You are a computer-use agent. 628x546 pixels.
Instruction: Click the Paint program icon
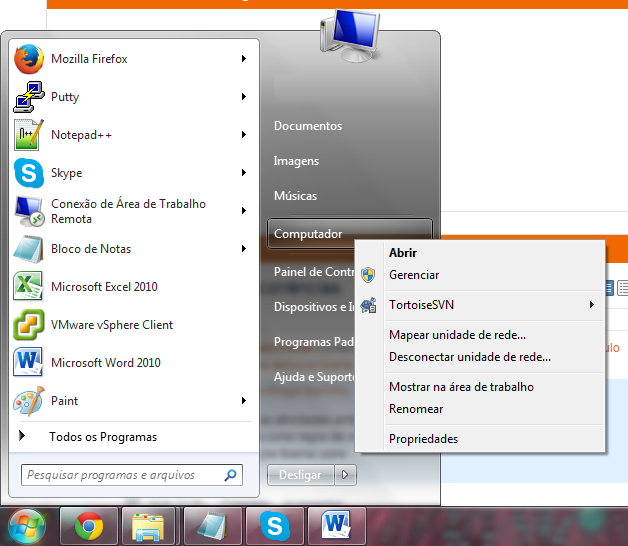tap(28, 401)
